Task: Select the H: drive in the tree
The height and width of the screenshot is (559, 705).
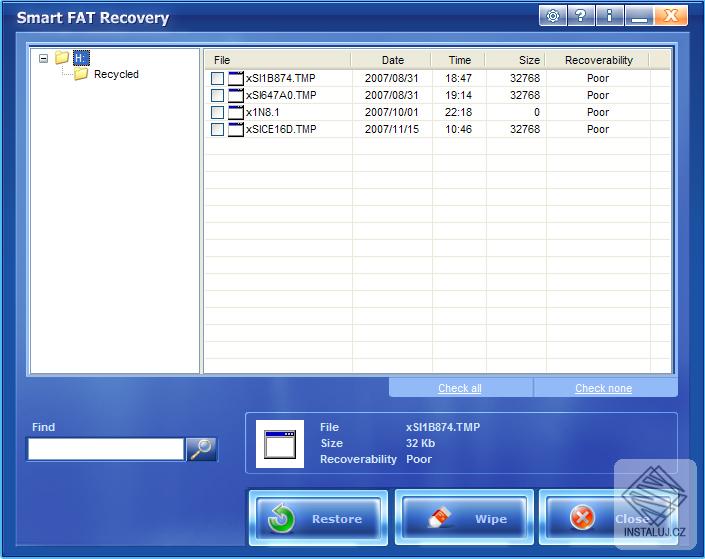Action: (x=81, y=58)
